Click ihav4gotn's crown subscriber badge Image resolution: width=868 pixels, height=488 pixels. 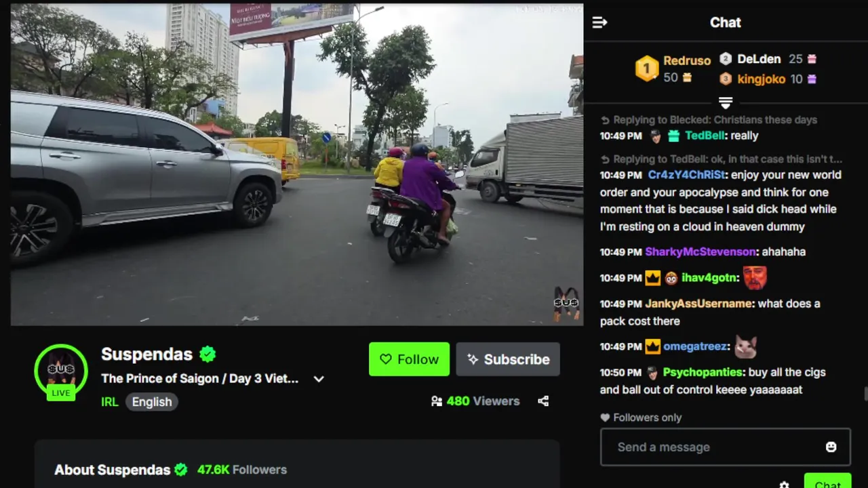pos(652,278)
